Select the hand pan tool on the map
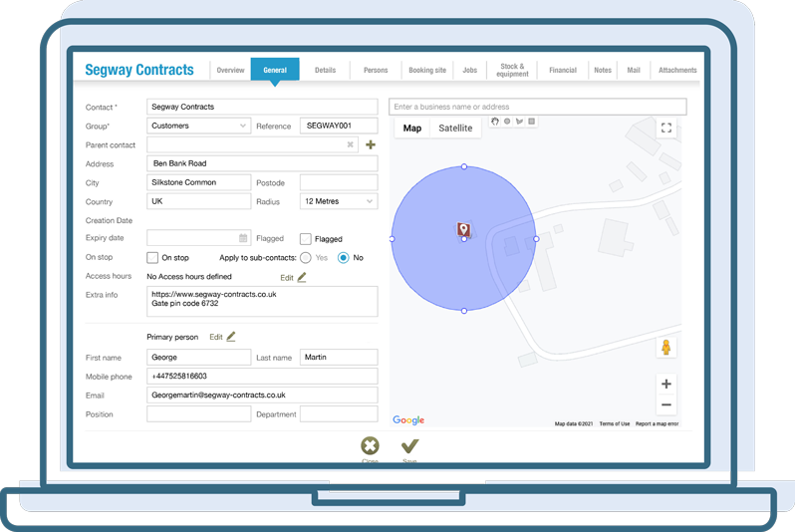This screenshot has width=795, height=532. tap(495, 122)
